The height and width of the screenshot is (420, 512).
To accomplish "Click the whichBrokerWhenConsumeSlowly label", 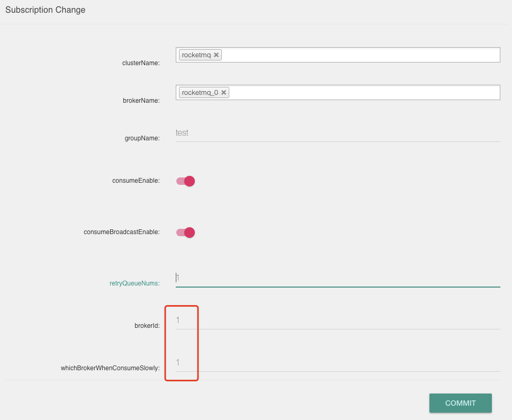I will pos(110,368).
